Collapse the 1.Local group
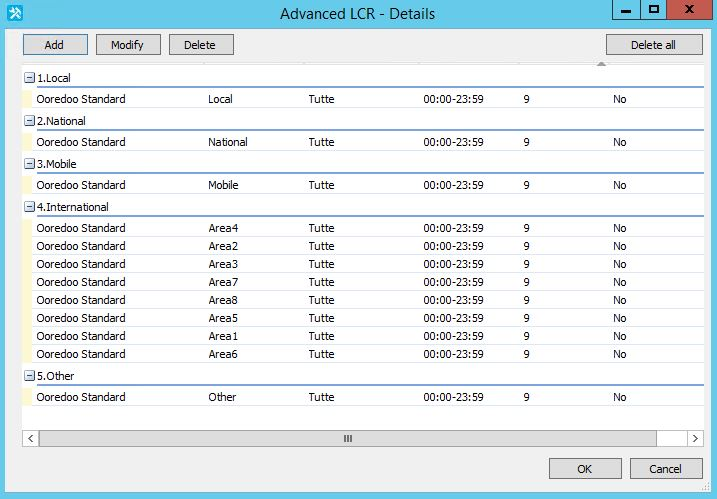The width and height of the screenshot is (717, 499). pos(29,78)
